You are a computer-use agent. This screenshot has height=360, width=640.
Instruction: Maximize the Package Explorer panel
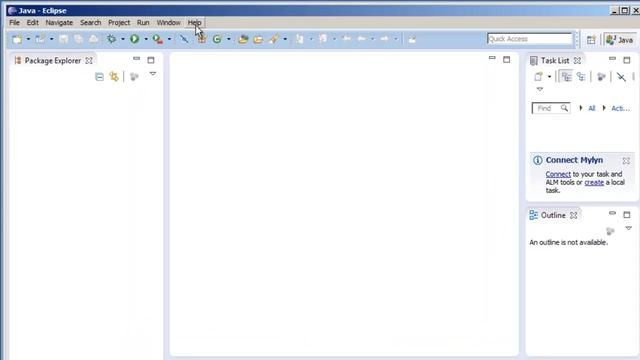click(151, 60)
